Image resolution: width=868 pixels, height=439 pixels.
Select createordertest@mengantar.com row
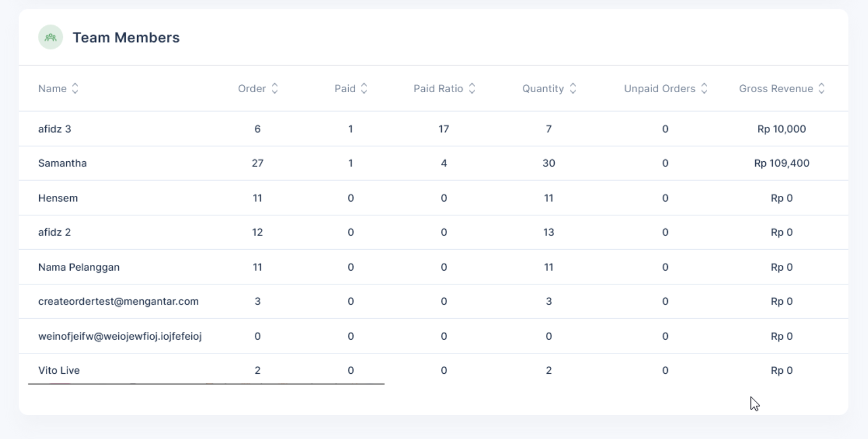tap(434, 302)
